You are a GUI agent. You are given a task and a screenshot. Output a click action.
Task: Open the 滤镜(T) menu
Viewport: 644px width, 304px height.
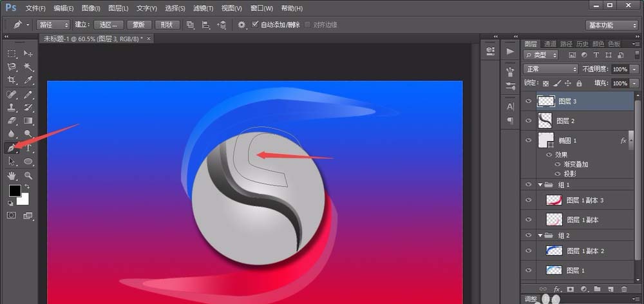point(204,8)
